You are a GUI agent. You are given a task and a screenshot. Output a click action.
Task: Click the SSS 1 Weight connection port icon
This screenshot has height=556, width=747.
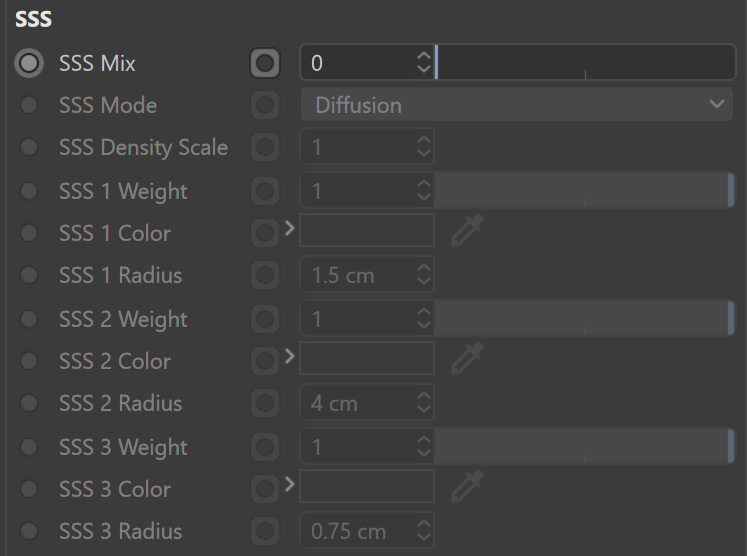[x=265, y=191]
